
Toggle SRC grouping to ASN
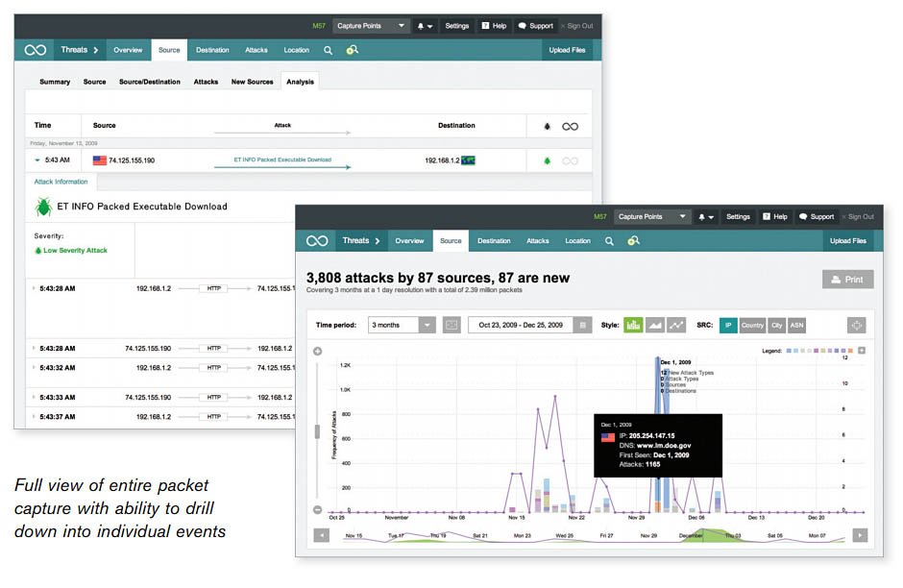tap(797, 326)
